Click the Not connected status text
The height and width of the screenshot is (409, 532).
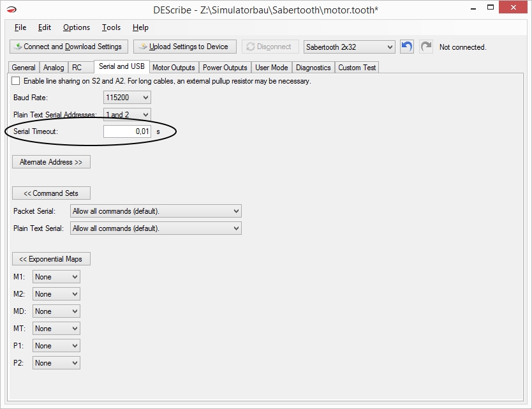(x=462, y=47)
